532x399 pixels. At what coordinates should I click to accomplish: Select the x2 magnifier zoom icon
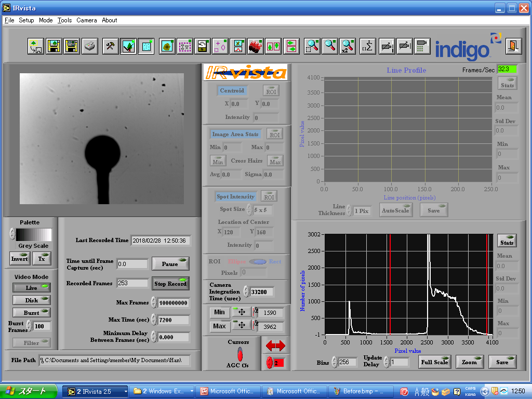click(348, 46)
